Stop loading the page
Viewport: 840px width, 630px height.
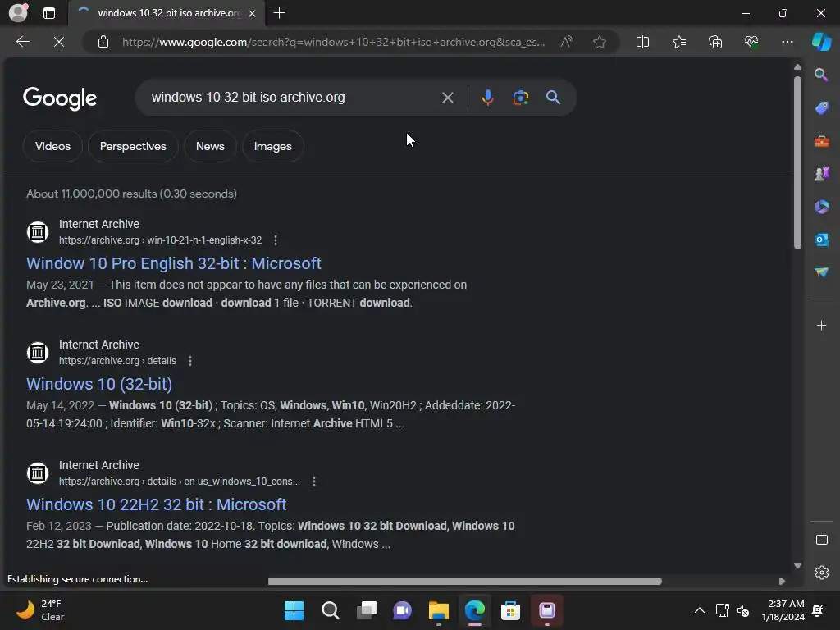[59, 42]
